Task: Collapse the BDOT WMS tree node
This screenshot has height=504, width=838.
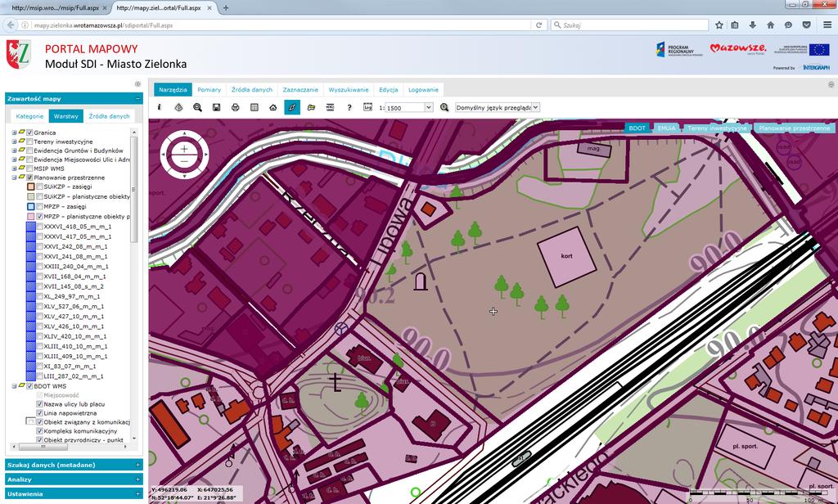Action: click(x=14, y=386)
